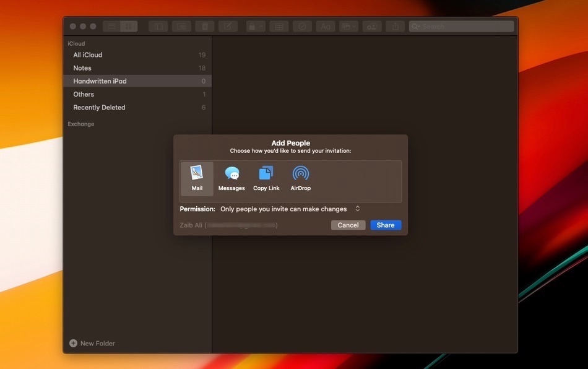
Task: Select the Handwritten iPad folder
Action: point(137,81)
